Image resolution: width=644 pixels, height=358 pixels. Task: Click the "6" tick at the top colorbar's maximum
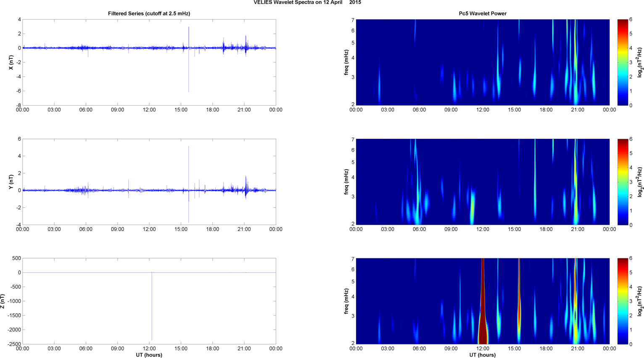click(x=631, y=20)
